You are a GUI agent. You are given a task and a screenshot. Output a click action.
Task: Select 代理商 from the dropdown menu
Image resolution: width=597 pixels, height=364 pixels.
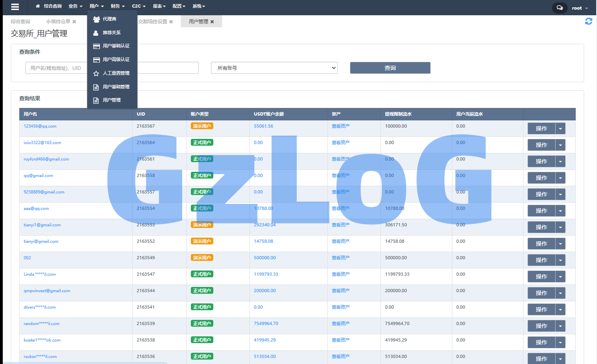click(x=109, y=19)
